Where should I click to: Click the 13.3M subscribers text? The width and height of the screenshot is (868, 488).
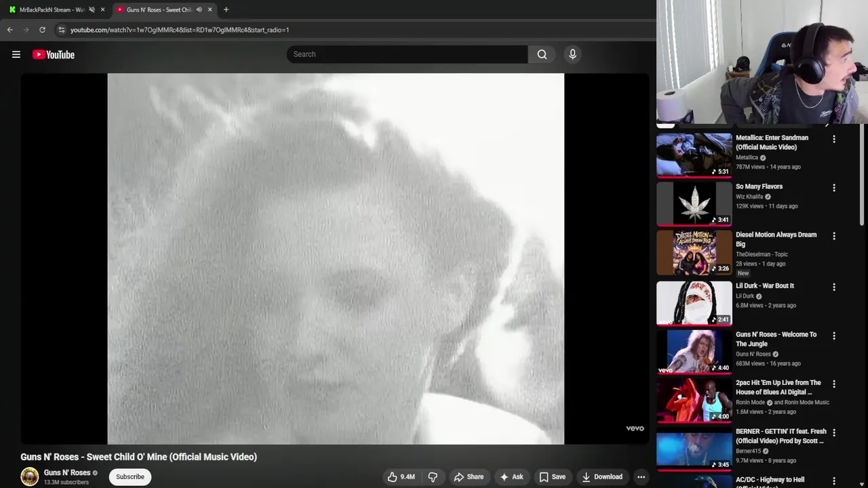(x=66, y=483)
